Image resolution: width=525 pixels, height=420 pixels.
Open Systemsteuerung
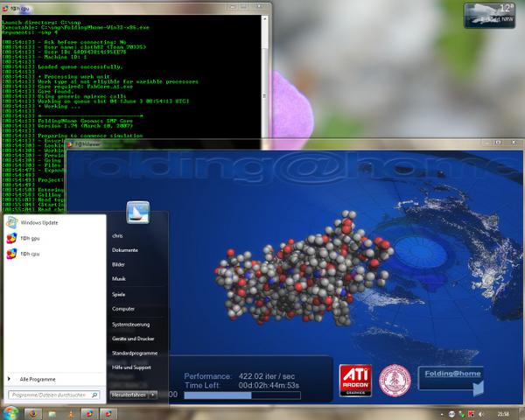[x=131, y=325]
